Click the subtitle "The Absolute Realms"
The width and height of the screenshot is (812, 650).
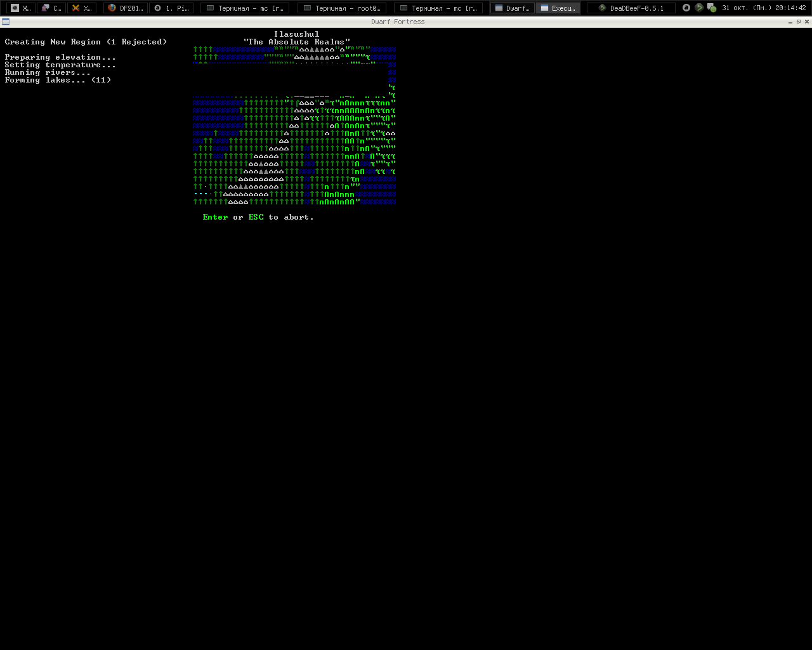click(x=297, y=42)
